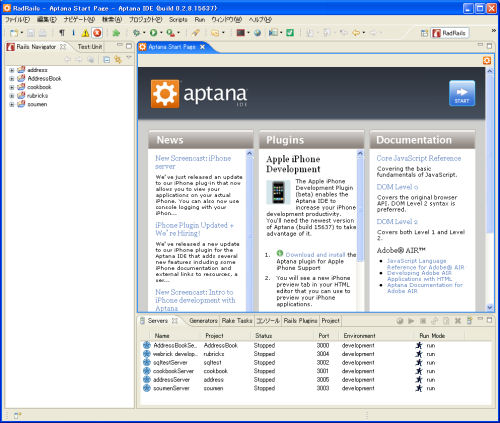Click Collapse All in Rails Navigator toolbar
Screen dimensions: 500x423
(x=107, y=60)
